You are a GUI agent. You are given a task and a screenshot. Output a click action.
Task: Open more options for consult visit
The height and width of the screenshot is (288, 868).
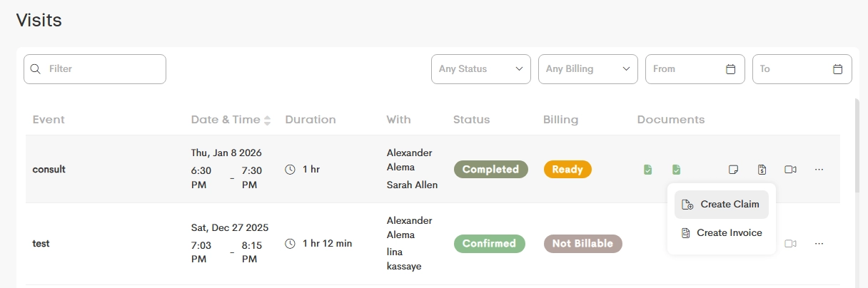819,170
